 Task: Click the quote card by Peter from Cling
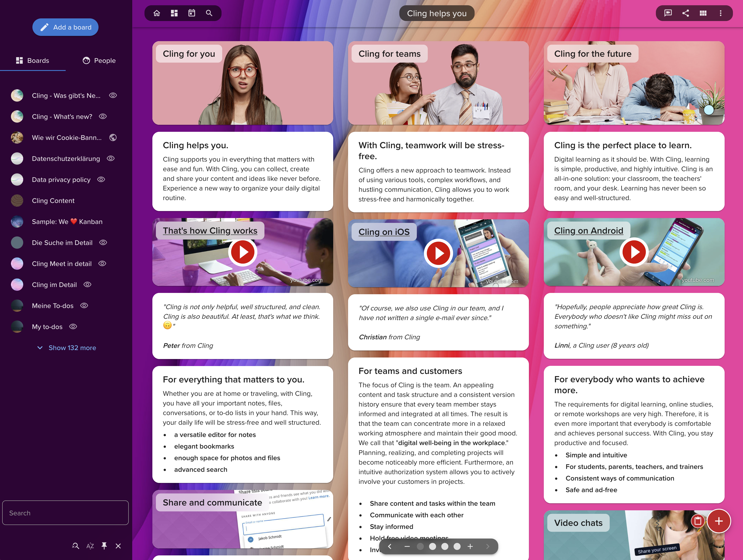(243, 326)
